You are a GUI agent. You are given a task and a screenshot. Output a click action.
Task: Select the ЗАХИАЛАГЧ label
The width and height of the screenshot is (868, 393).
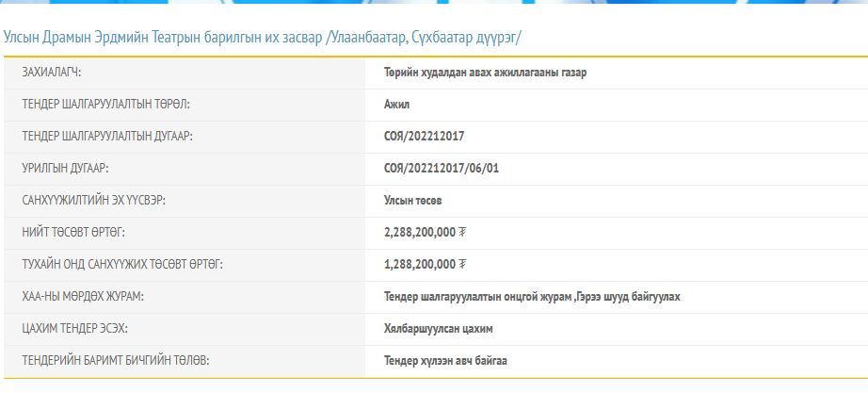[52, 73]
